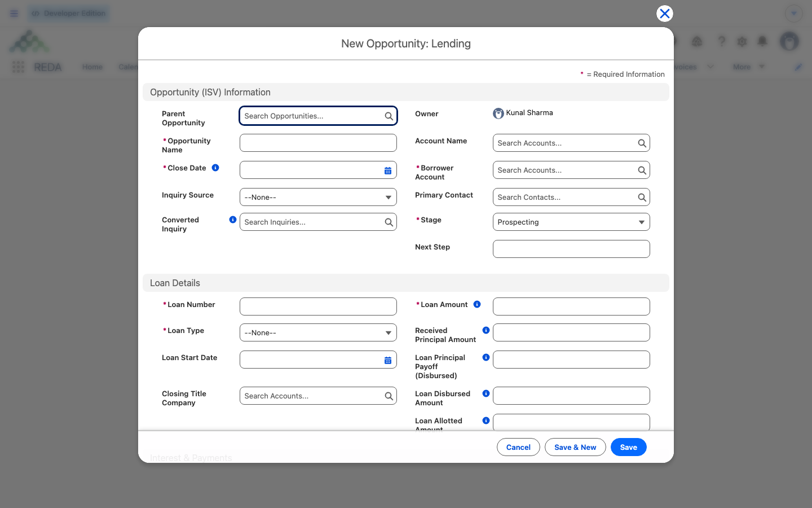
Task: Click Developer Edition label in top bar
Action: coord(69,14)
